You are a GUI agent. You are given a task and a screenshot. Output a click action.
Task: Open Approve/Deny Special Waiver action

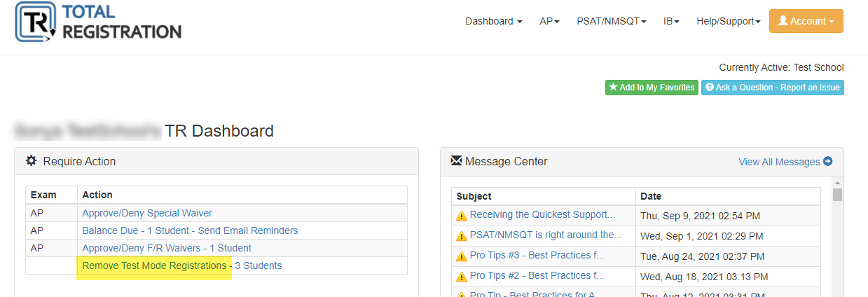click(x=147, y=213)
